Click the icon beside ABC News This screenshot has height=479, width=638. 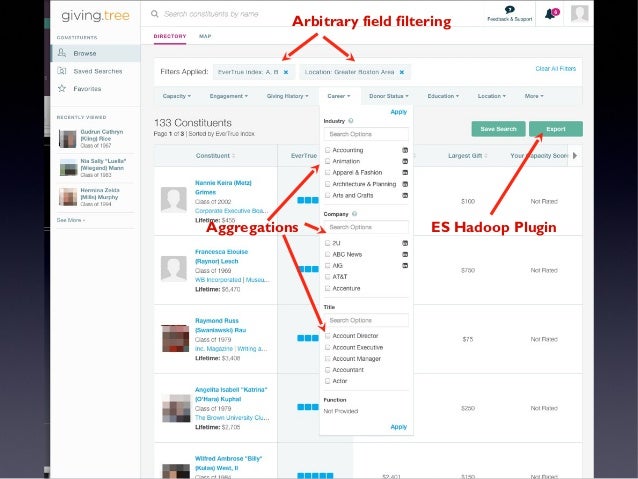405,254
